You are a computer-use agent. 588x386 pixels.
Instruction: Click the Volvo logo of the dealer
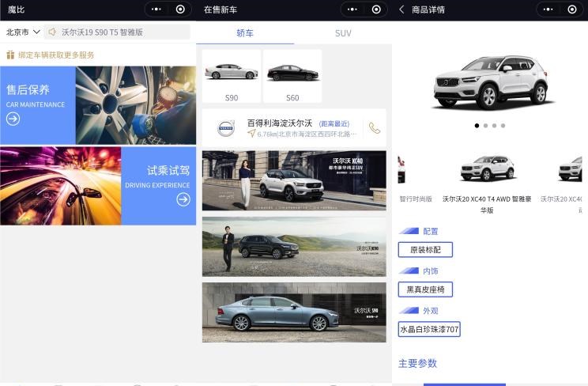(x=226, y=128)
